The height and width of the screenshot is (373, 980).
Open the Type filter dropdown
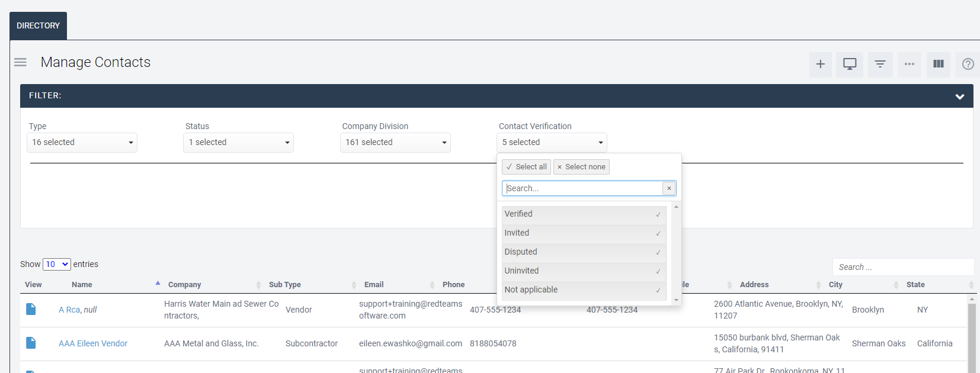click(x=82, y=143)
